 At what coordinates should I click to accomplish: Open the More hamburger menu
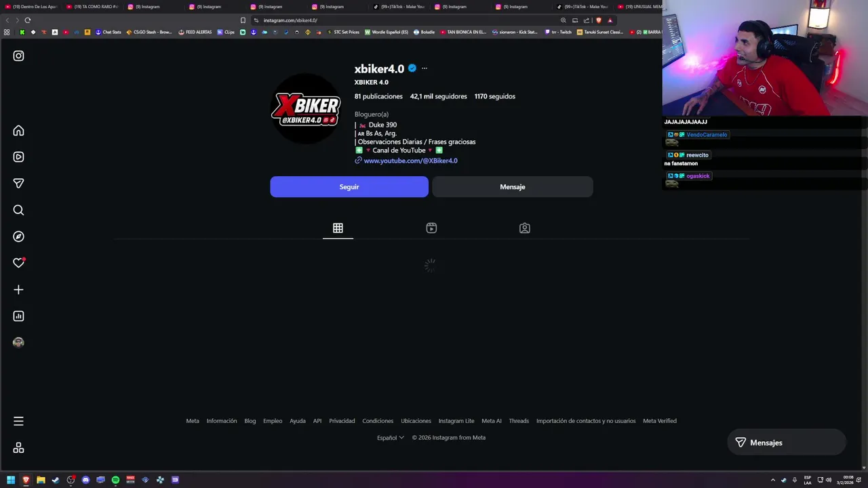18,421
